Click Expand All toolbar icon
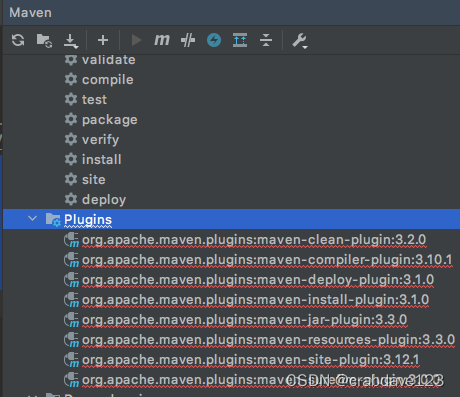 (x=240, y=40)
